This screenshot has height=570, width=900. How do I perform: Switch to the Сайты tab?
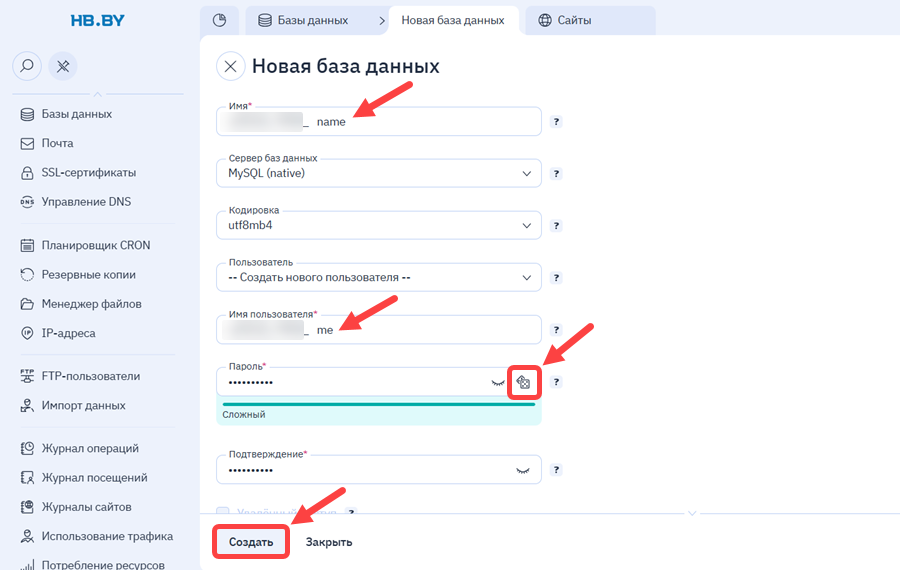coord(590,21)
